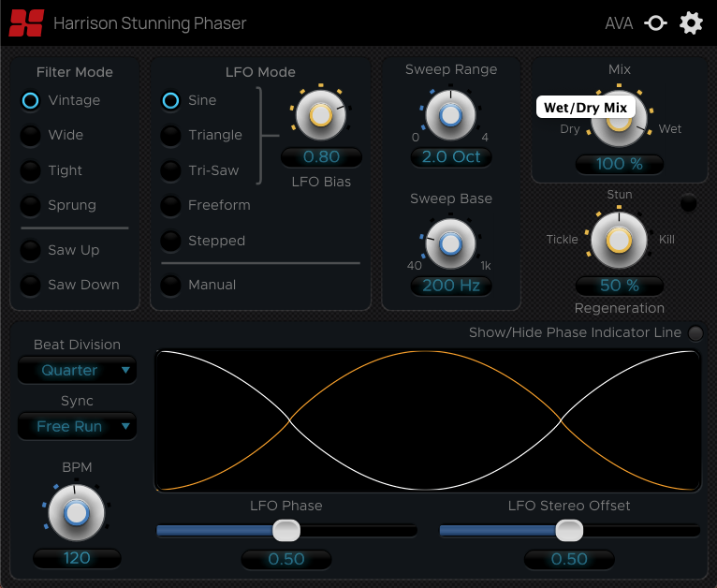The width and height of the screenshot is (717, 588).
Task: Click the Sweep Base knob
Action: [x=450, y=243]
